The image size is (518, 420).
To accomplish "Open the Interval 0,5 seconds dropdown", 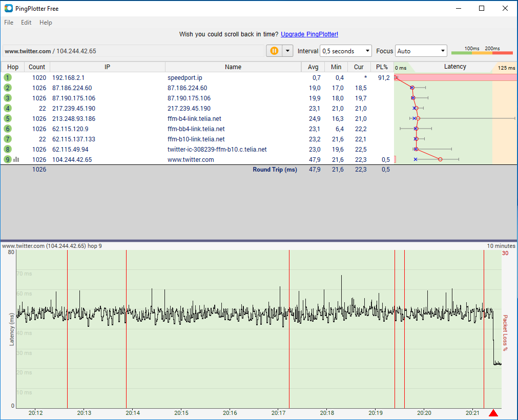I will coord(345,51).
